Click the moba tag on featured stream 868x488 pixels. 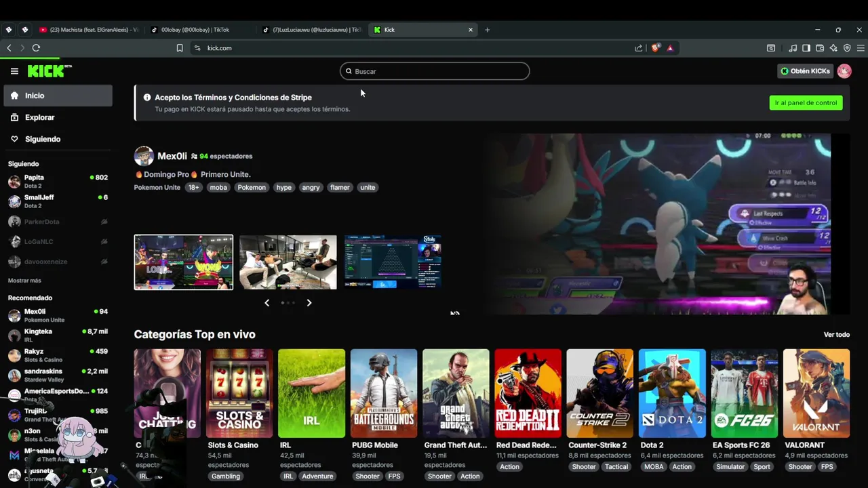pyautogui.click(x=218, y=188)
